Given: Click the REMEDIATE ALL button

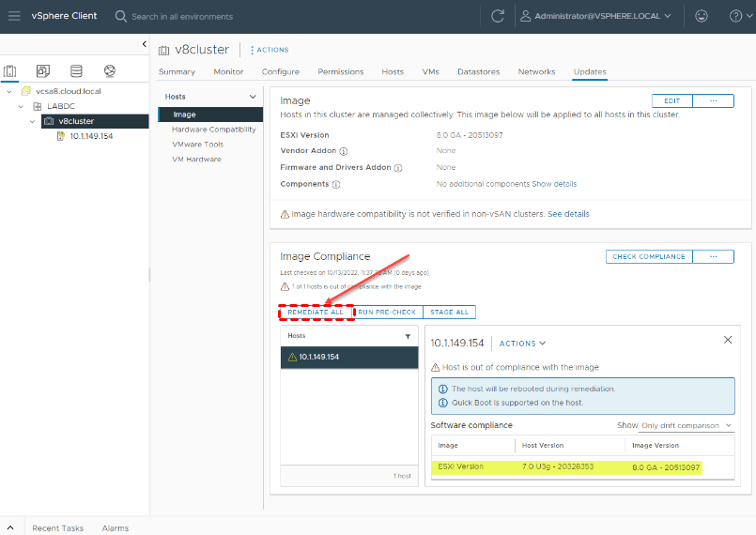Looking at the screenshot, I should pyautogui.click(x=316, y=312).
